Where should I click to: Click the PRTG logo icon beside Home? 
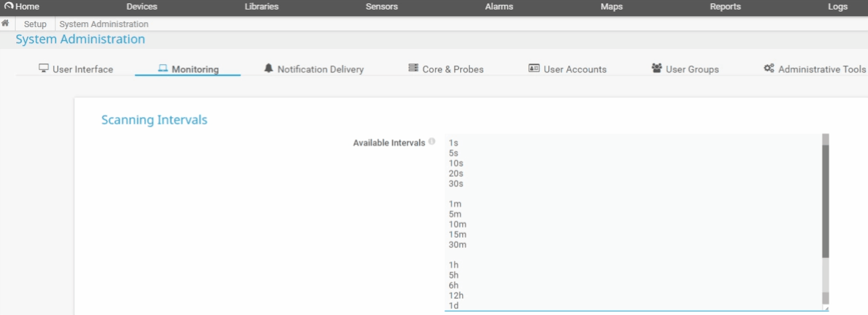point(9,7)
